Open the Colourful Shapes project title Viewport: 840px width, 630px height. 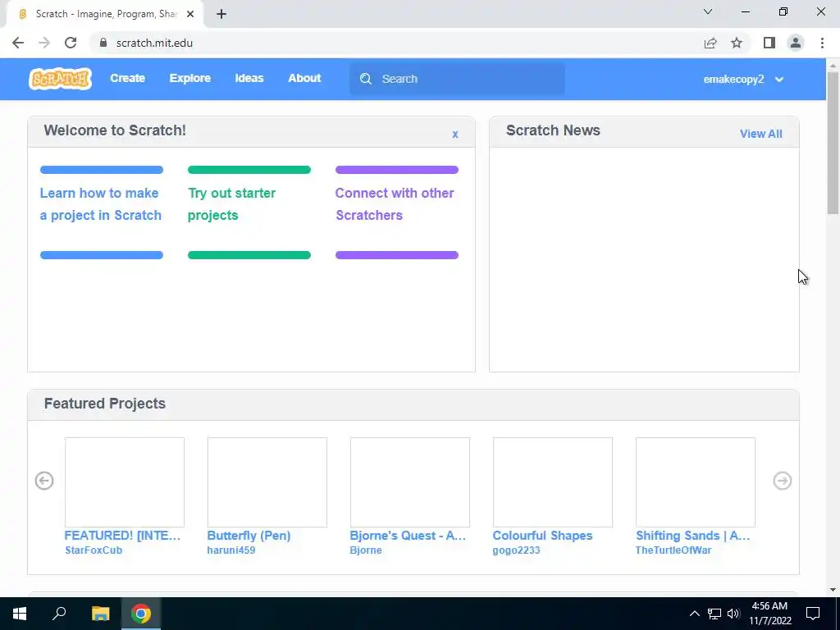[x=542, y=535]
